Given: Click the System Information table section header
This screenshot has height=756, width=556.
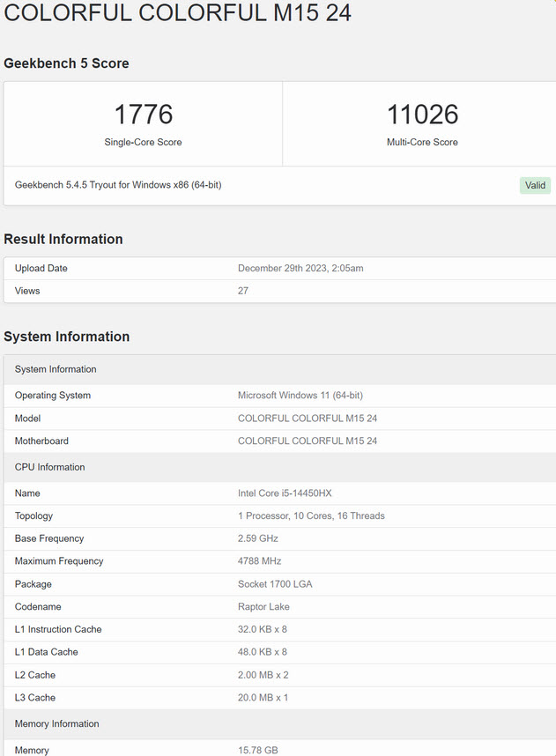Looking at the screenshot, I should [56, 369].
